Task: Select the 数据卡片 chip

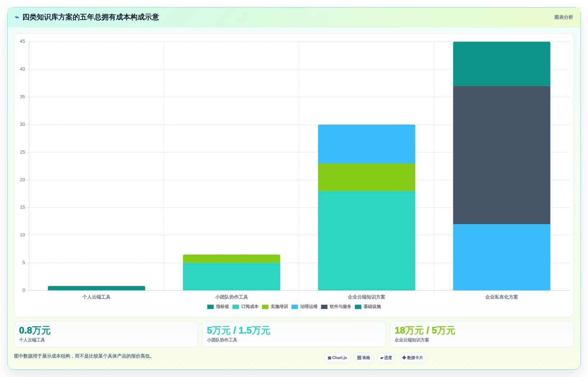Action: tap(413, 358)
